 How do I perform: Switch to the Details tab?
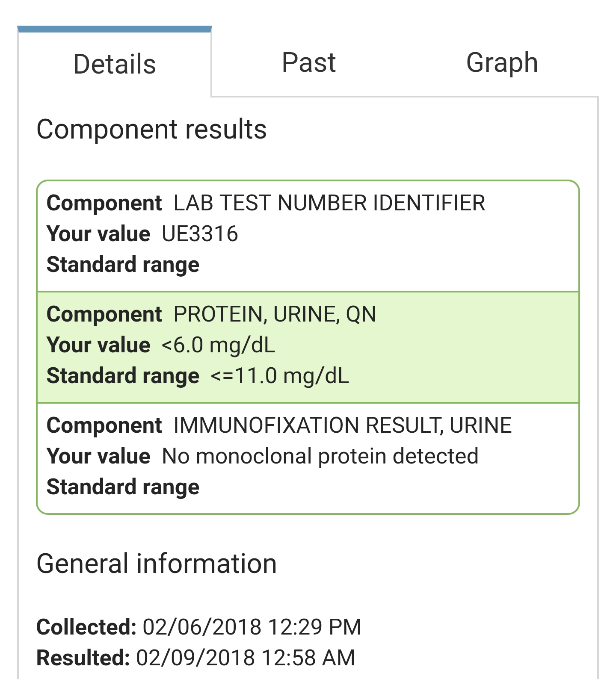[115, 64]
